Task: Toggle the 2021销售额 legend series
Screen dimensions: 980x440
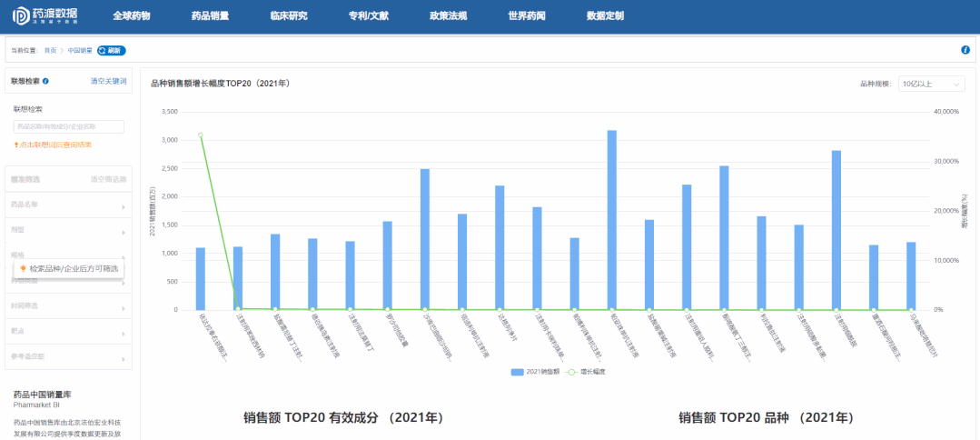Action: tap(535, 373)
